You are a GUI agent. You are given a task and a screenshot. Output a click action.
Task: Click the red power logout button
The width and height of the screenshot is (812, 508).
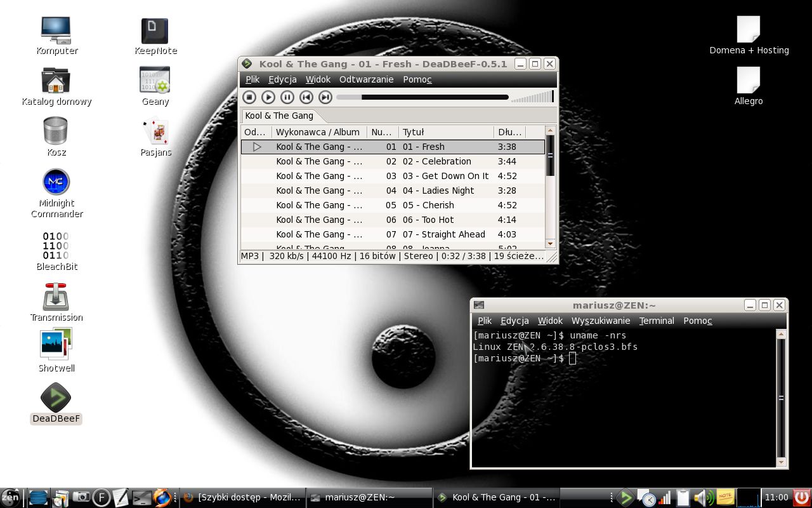[802, 497]
